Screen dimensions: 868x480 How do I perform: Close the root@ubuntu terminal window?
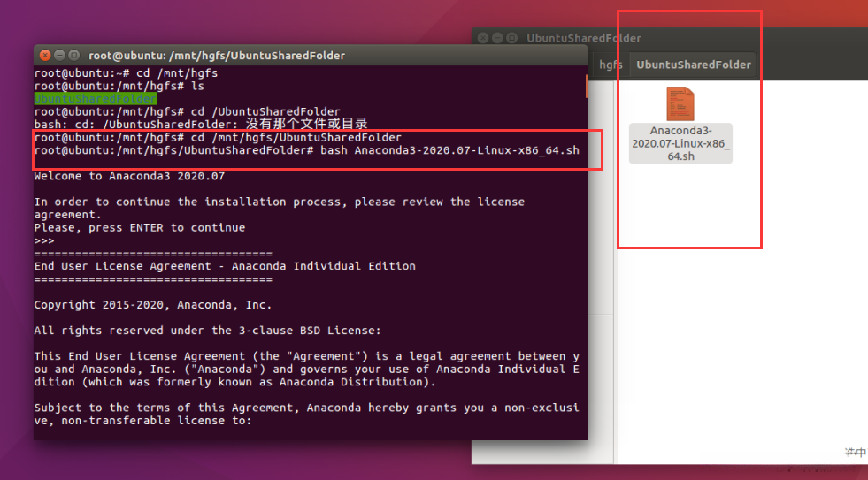[45, 56]
